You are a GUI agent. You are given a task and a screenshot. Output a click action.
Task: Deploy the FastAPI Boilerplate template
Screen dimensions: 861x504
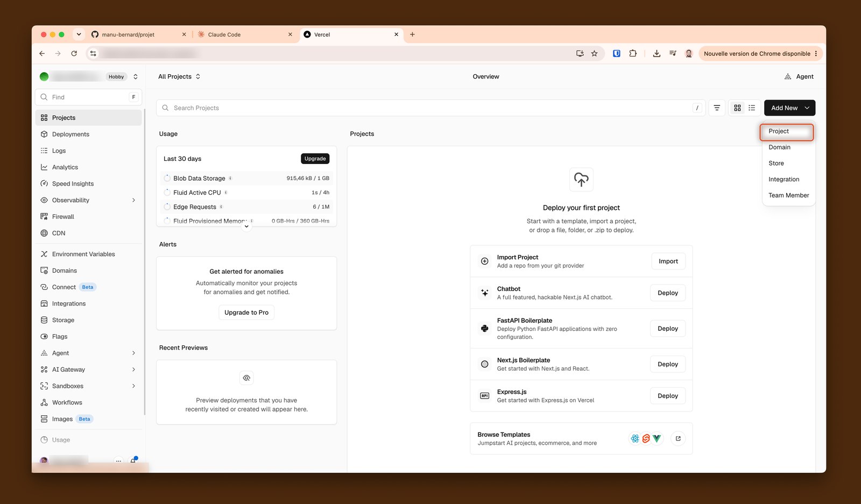click(x=668, y=329)
